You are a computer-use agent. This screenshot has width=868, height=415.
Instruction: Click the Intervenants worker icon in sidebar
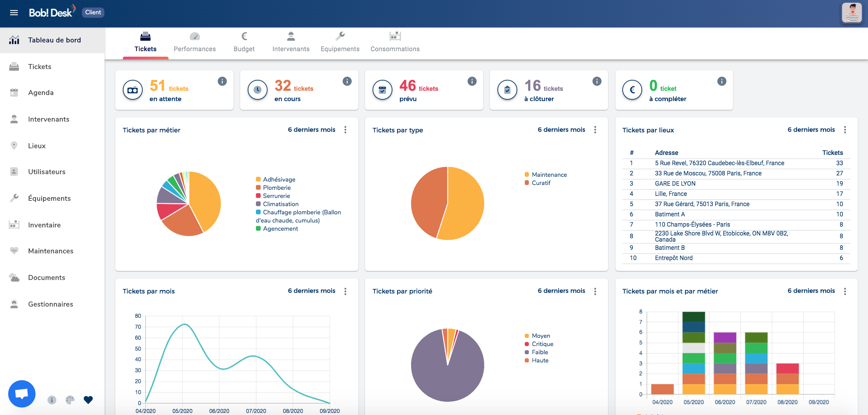[x=14, y=119]
